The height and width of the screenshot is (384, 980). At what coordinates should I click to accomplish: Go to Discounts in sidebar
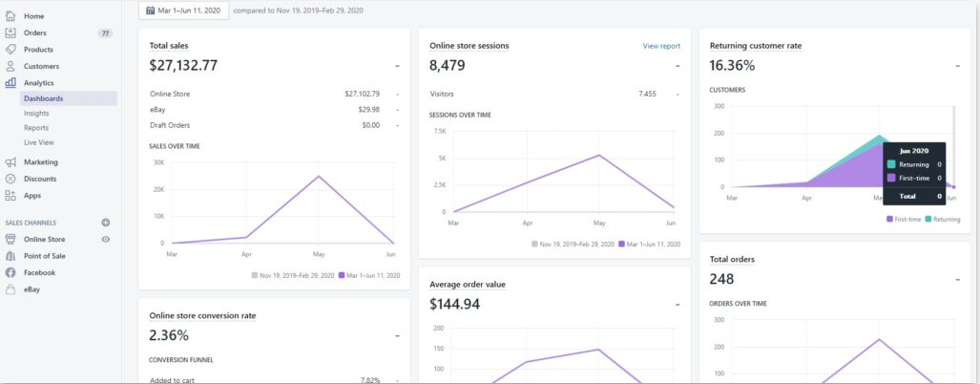(40, 179)
